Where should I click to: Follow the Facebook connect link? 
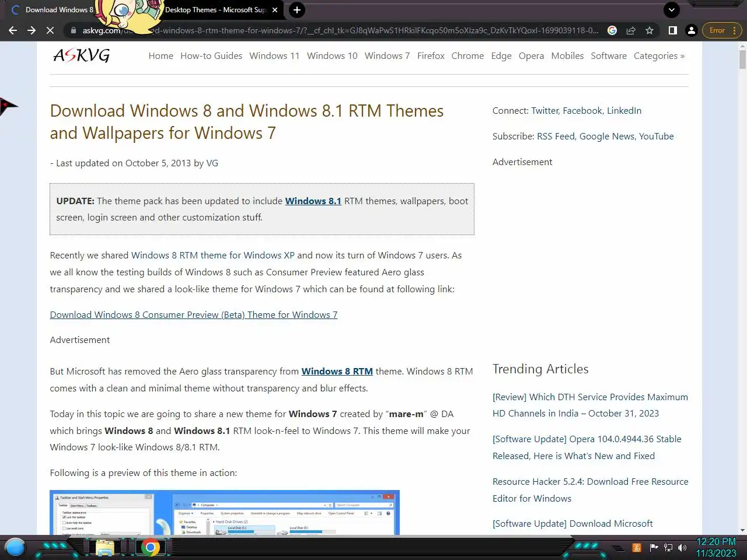click(x=582, y=111)
